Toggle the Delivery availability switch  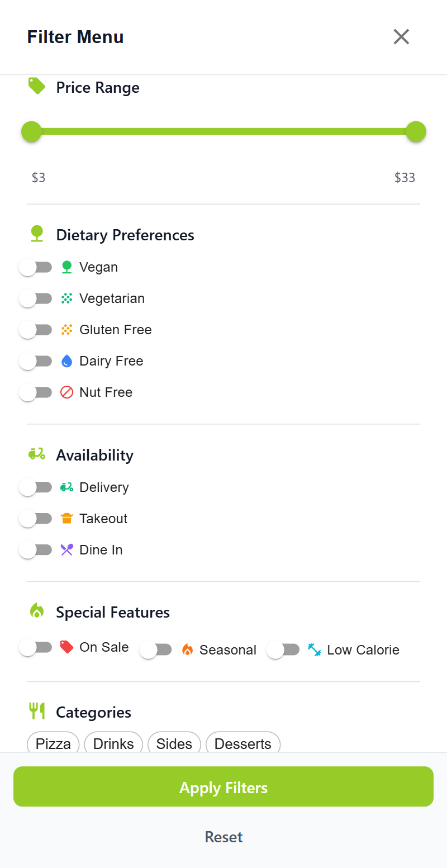(36, 487)
